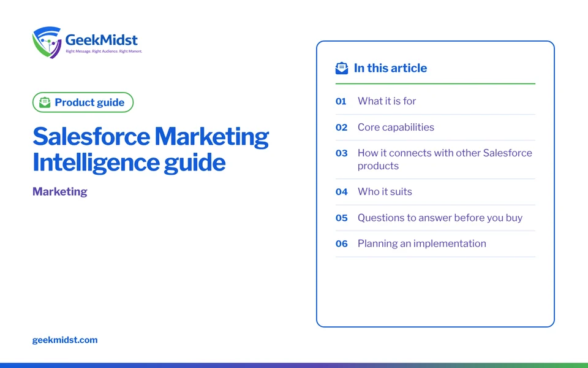Select the Marketing category label
The image size is (588, 368).
point(60,191)
